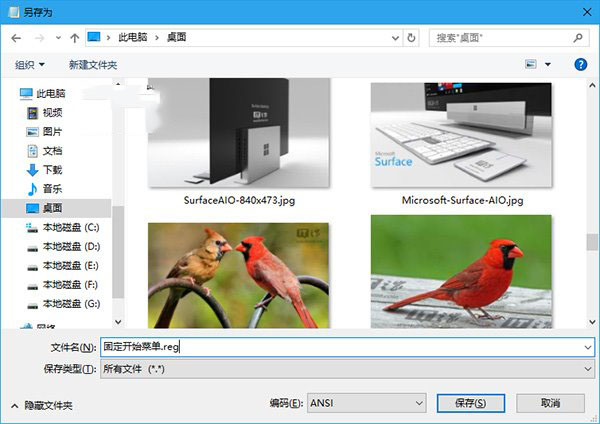This screenshot has width=600, height=424.
Task: Open 下载 folder in the sidebar
Action: pos(52,170)
